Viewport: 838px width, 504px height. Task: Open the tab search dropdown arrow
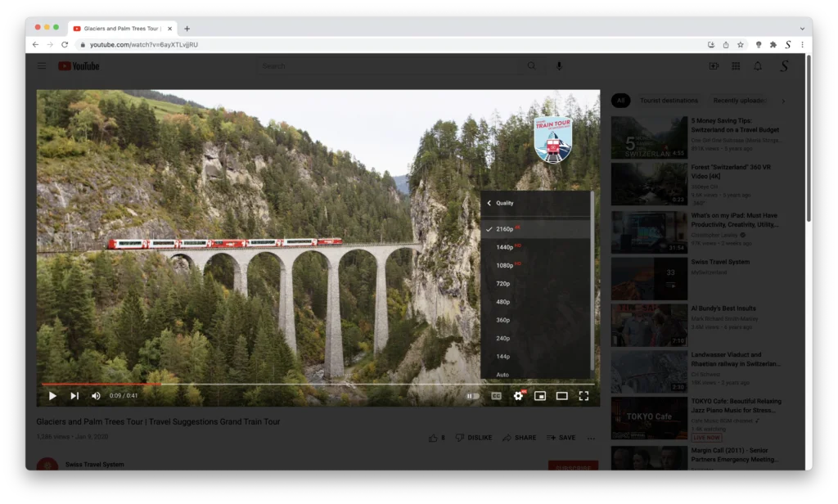pyautogui.click(x=802, y=29)
